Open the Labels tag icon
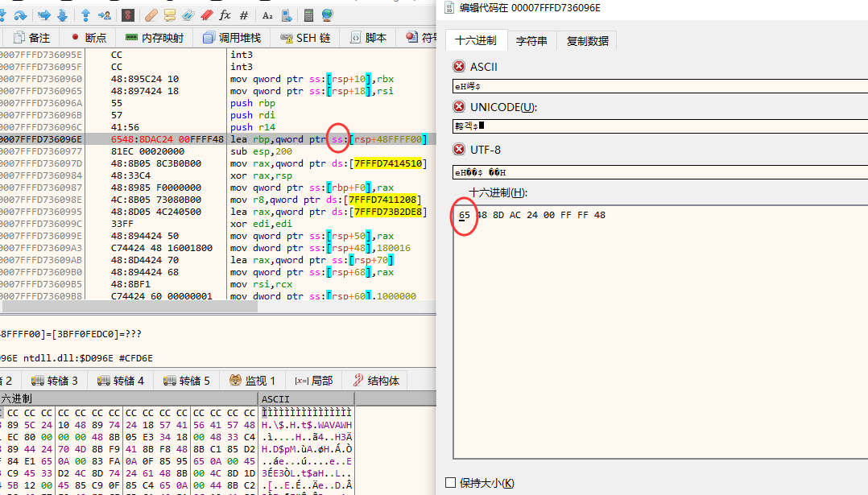The width and height of the screenshot is (868, 495). pos(188,15)
